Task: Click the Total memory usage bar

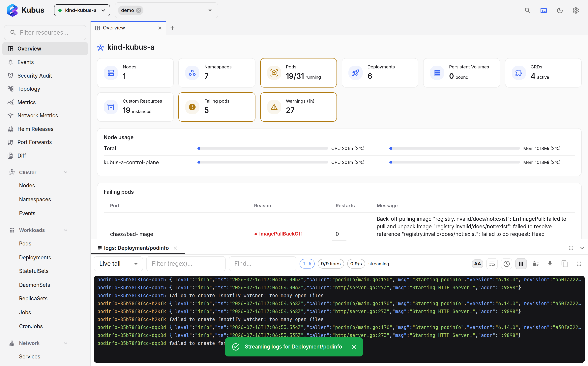Action: tap(455, 148)
